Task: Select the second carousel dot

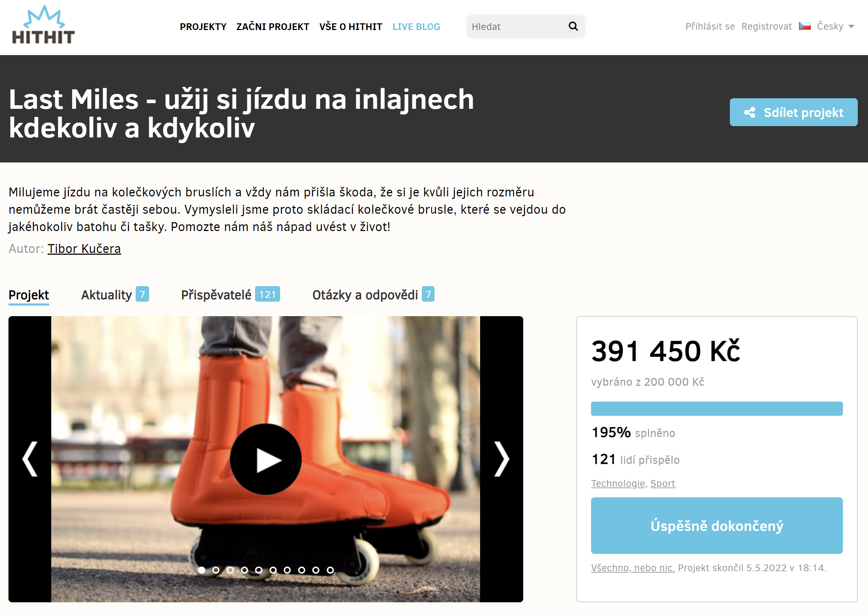Action: point(216,570)
